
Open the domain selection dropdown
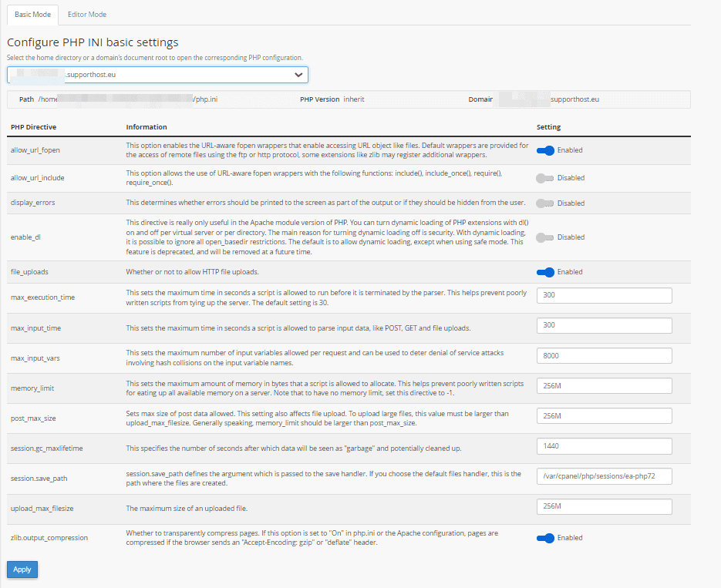pyautogui.click(x=158, y=75)
